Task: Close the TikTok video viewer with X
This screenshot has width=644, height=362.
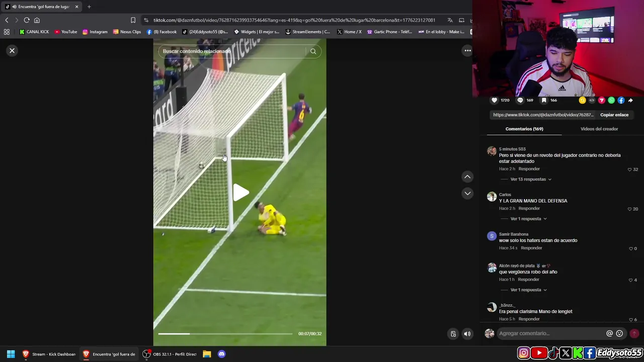Action: coord(12,51)
